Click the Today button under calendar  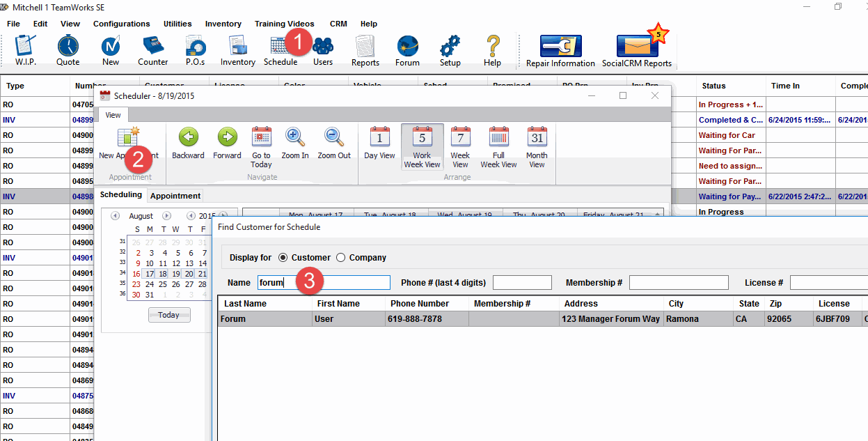(168, 315)
